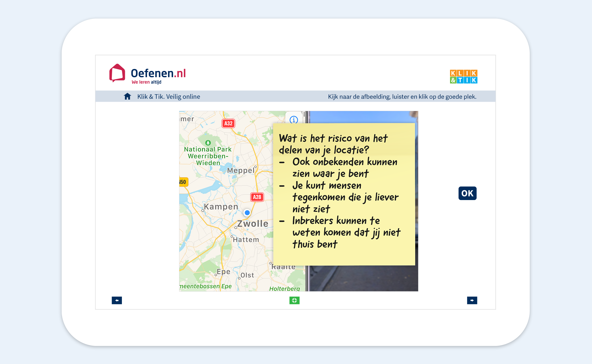Click the green help lifebuoy icon
This screenshot has width=592, height=364.
(x=294, y=300)
